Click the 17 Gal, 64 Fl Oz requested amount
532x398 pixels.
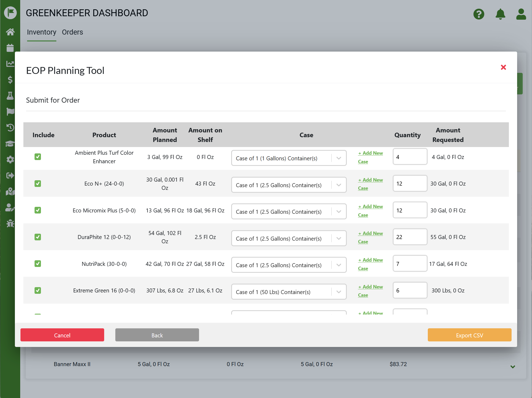coord(448,264)
